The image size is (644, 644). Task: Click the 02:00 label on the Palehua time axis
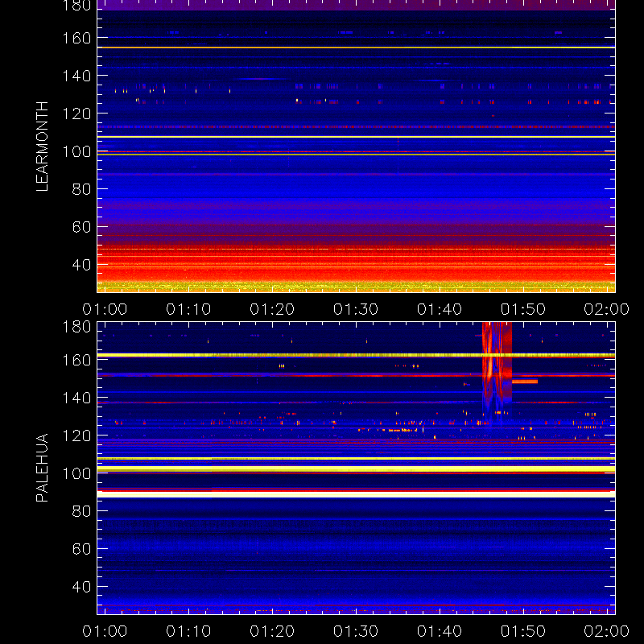pyautogui.click(x=607, y=631)
